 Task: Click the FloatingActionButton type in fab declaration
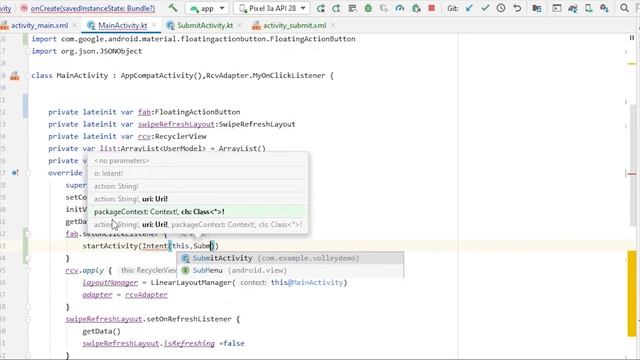coord(198,112)
